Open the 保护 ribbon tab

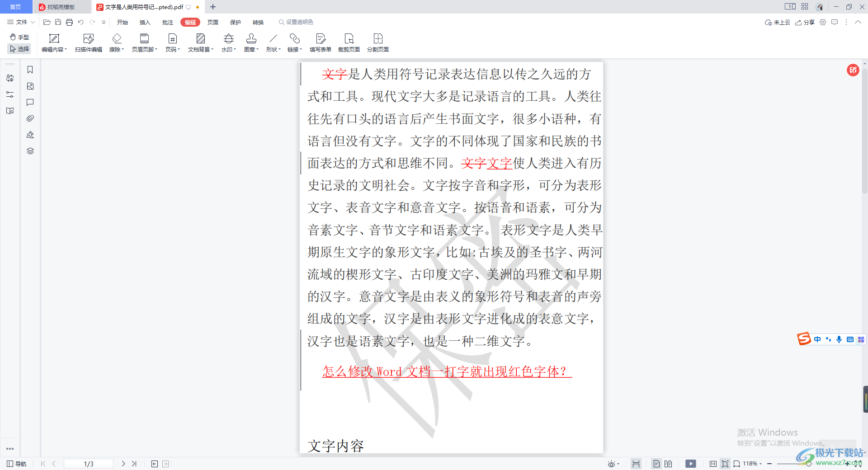coord(236,22)
